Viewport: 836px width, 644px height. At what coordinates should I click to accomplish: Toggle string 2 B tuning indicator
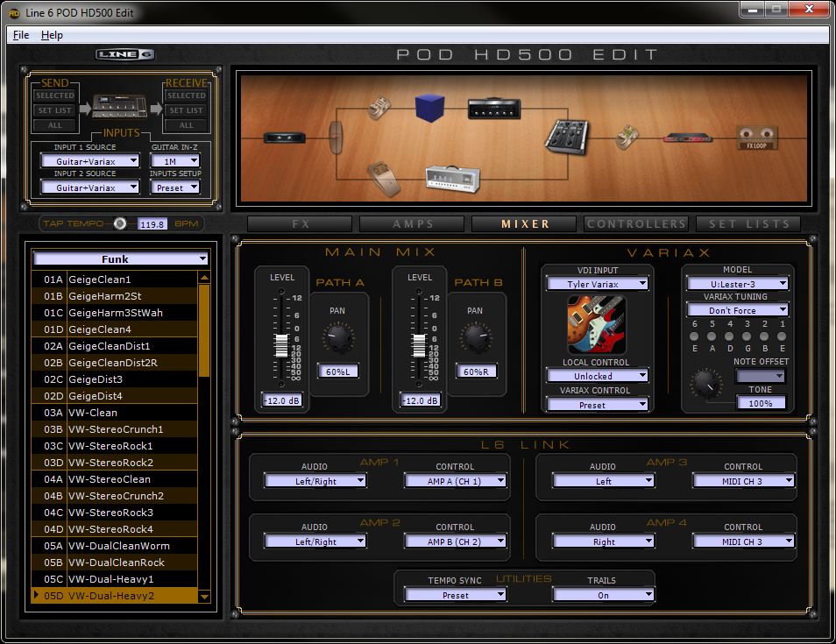(764, 336)
